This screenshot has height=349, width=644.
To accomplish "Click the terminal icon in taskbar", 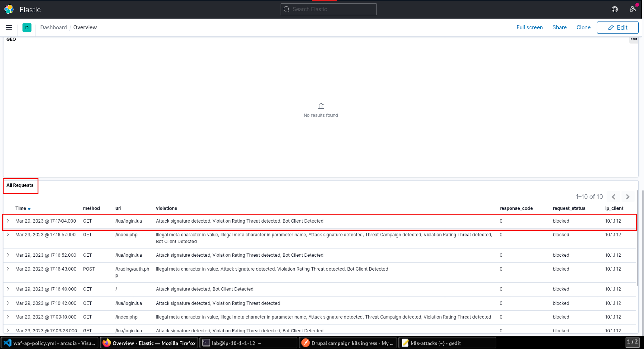I will (206, 343).
